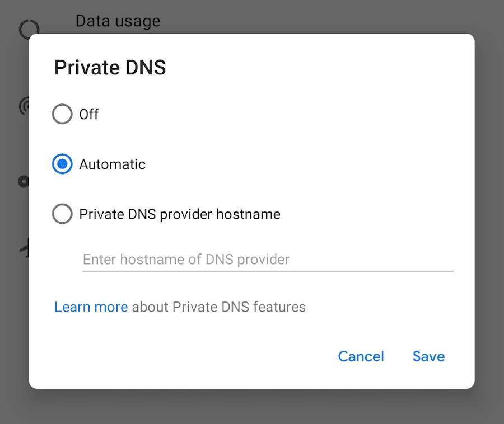Tap 'Private DNS provider hostname' label text
The height and width of the screenshot is (424, 504).
(x=180, y=214)
